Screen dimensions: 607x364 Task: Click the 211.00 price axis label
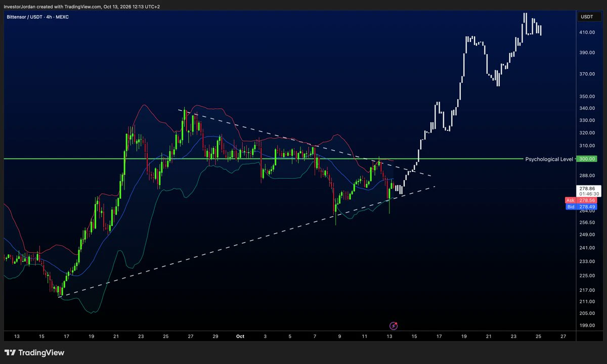pyautogui.click(x=587, y=301)
